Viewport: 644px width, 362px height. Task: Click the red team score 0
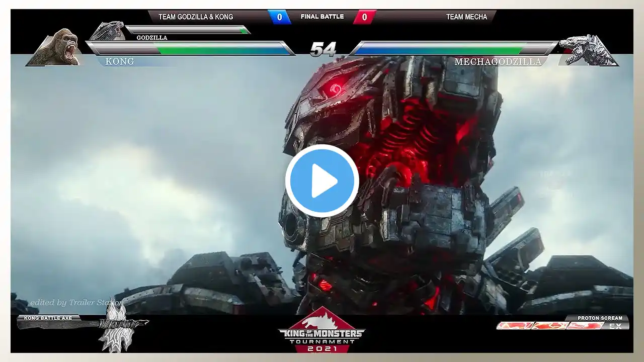[x=364, y=17]
